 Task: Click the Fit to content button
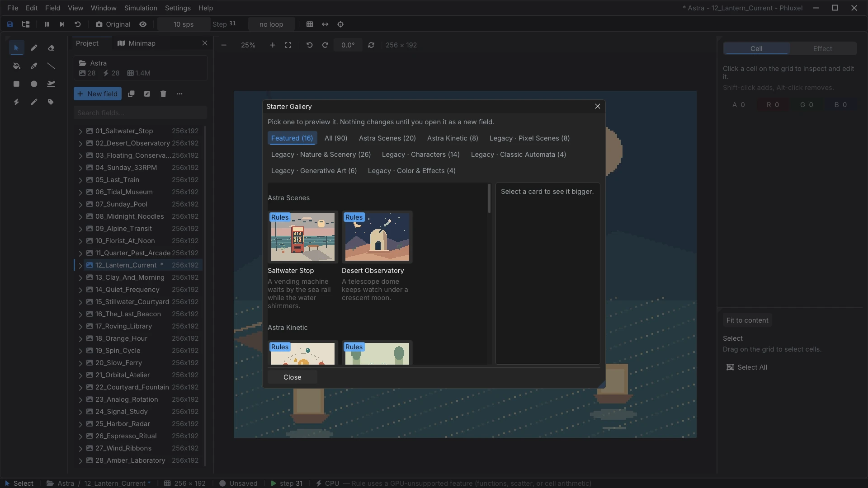(x=747, y=320)
